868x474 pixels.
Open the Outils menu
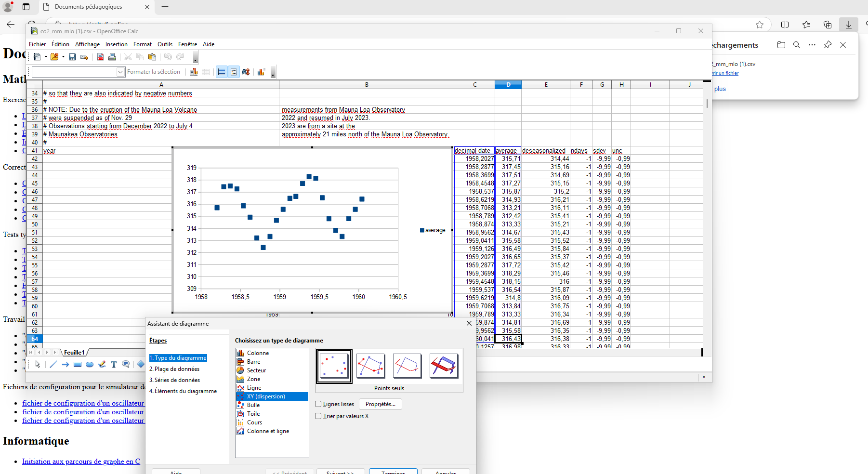[x=165, y=44]
